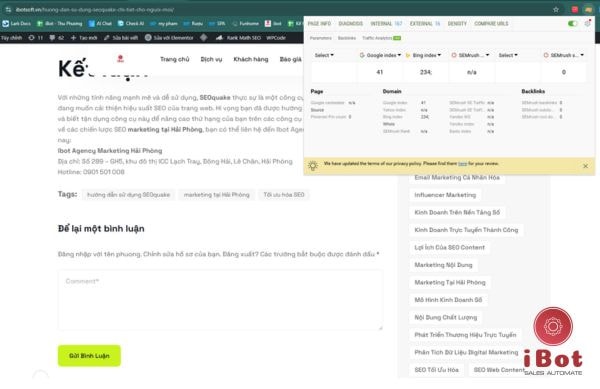Open Marketing Noi Dung sidebar tag
The height and width of the screenshot is (389, 600).
pyautogui.click(x=443, y=265)
